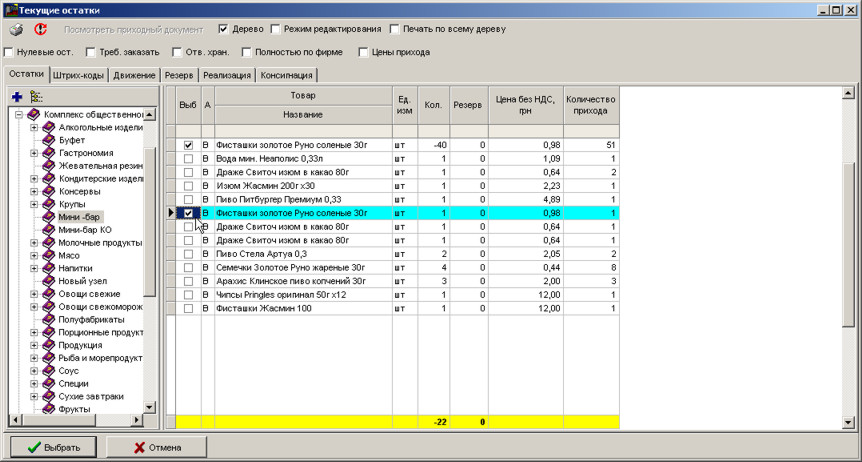Expand the Алкогольные изделия tree node
Viewport: 862px width, 462px height.
(x=34, y=128)
